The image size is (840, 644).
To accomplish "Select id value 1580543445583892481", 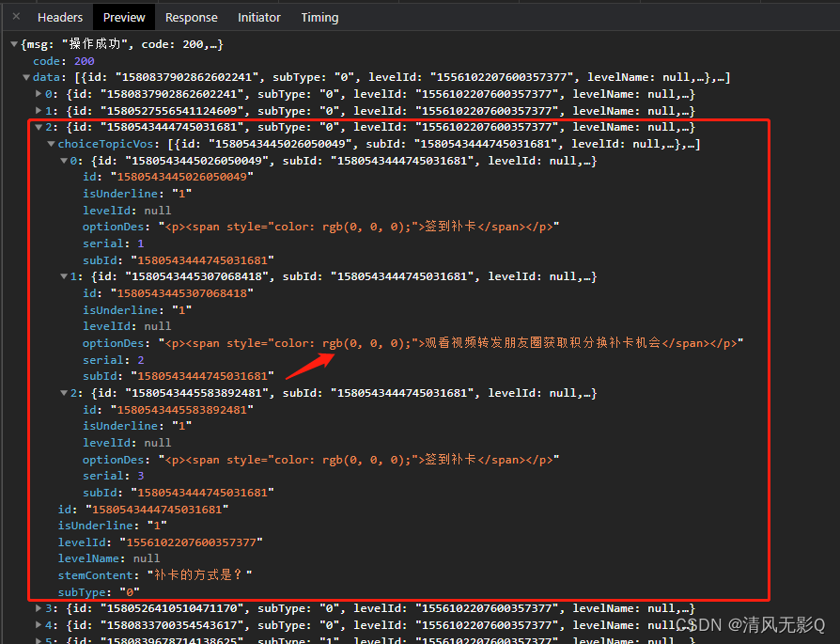I will point(181,410).
